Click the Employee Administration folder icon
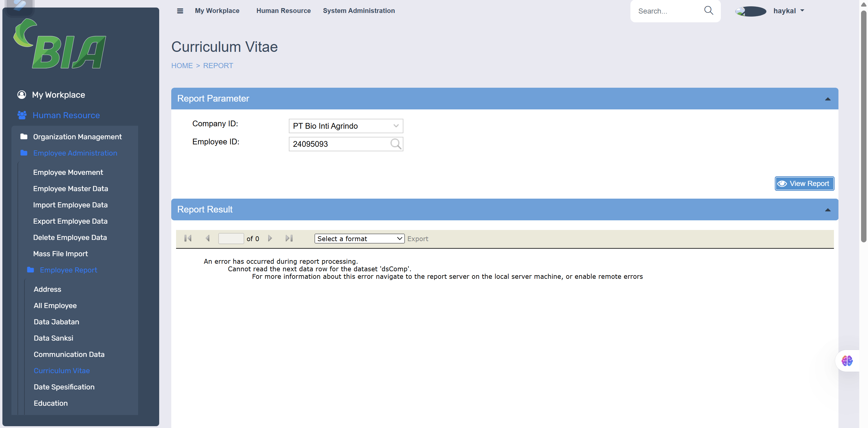 (x=24, y=153)
